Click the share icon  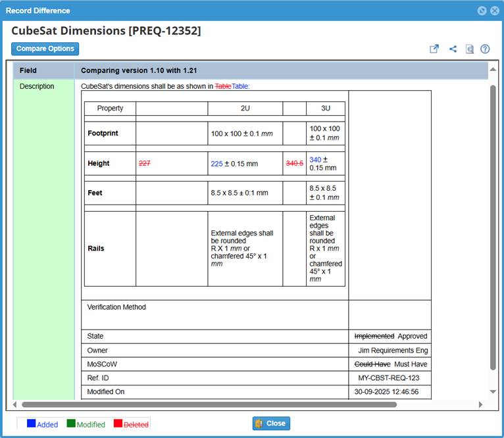pyautogui.click(x=453, y=49)
